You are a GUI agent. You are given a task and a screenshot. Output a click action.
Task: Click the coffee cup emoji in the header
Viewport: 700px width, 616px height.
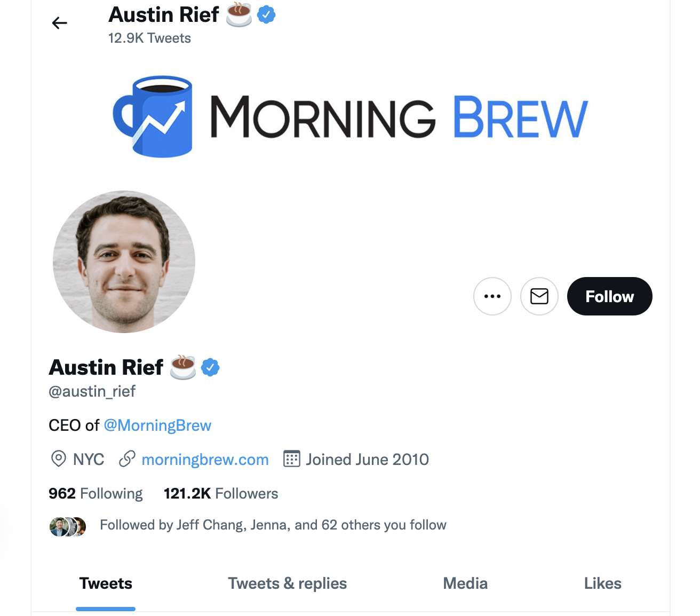point(238,15)
